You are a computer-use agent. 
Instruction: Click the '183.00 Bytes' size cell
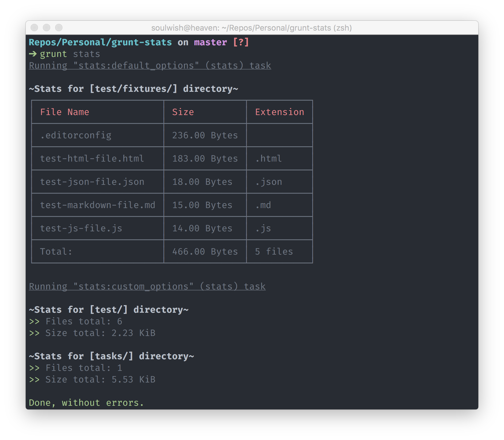205,158
